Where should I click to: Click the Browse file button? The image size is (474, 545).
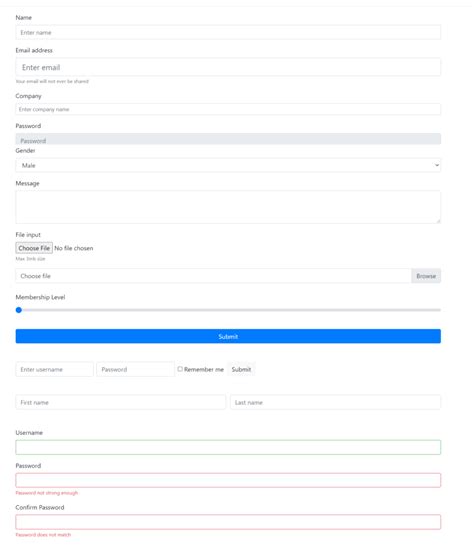click(426, 276)
